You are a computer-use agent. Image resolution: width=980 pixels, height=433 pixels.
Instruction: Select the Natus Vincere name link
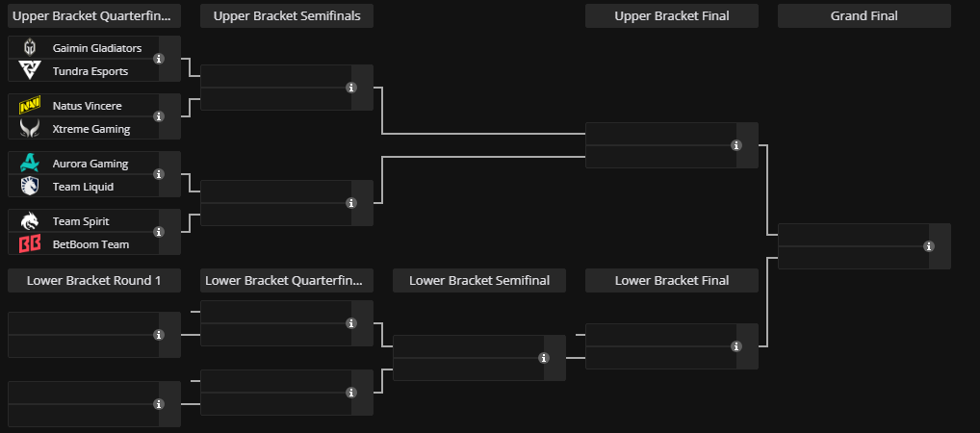88,106
